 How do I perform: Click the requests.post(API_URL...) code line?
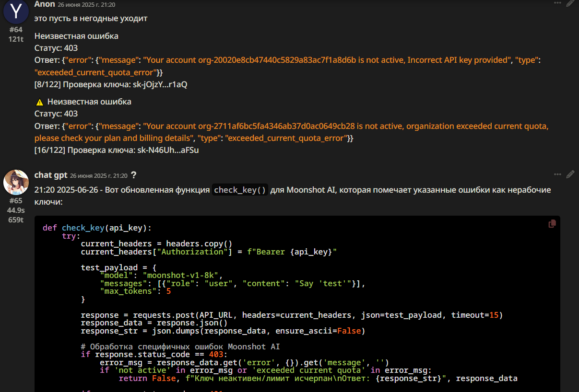pos(292,315)
